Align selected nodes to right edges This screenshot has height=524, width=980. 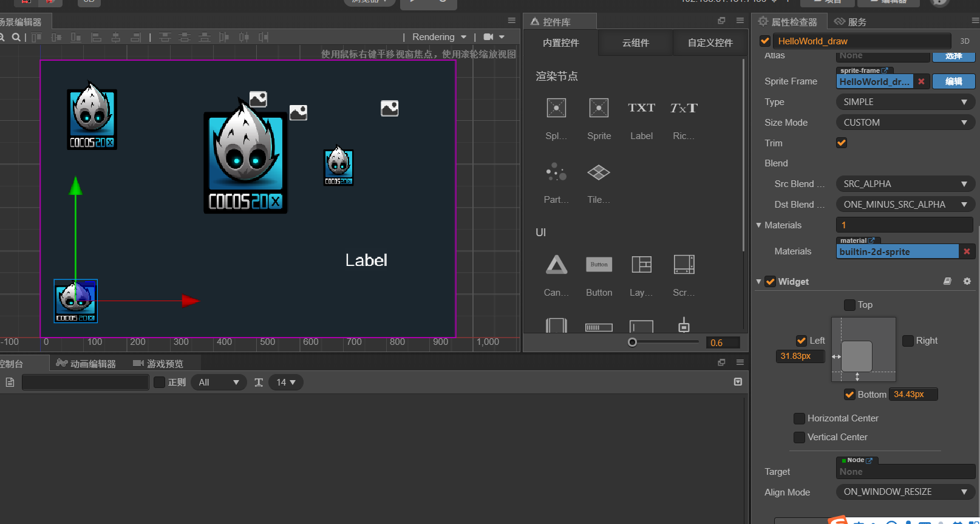click(136, 37)
